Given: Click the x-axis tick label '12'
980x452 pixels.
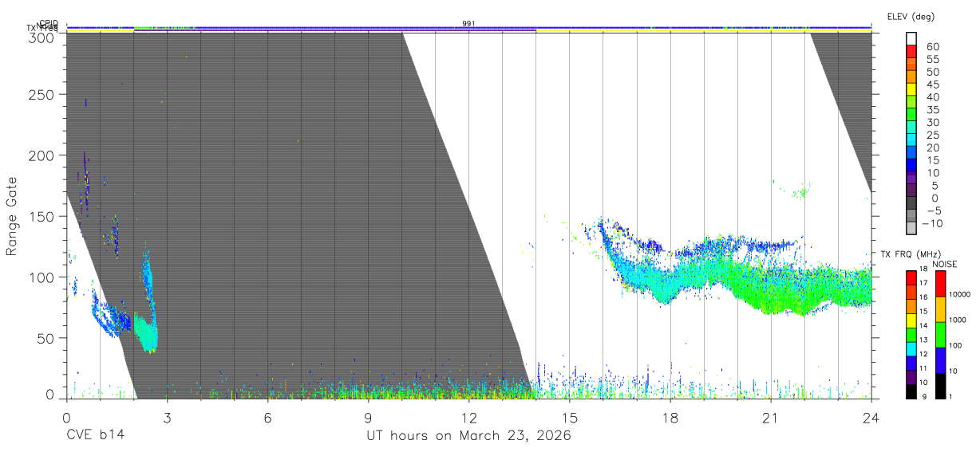Looking at the screenshot, I should click(x=468, y=417).
